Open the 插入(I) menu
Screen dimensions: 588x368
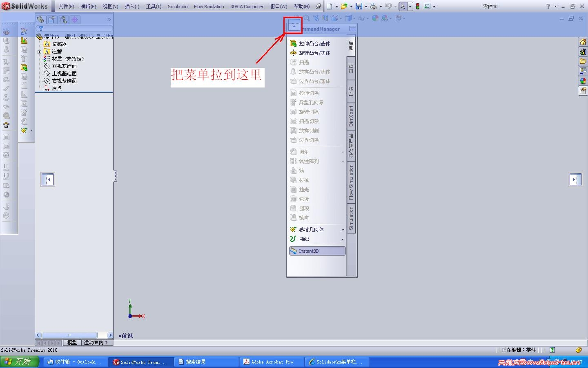coord(132,7)
